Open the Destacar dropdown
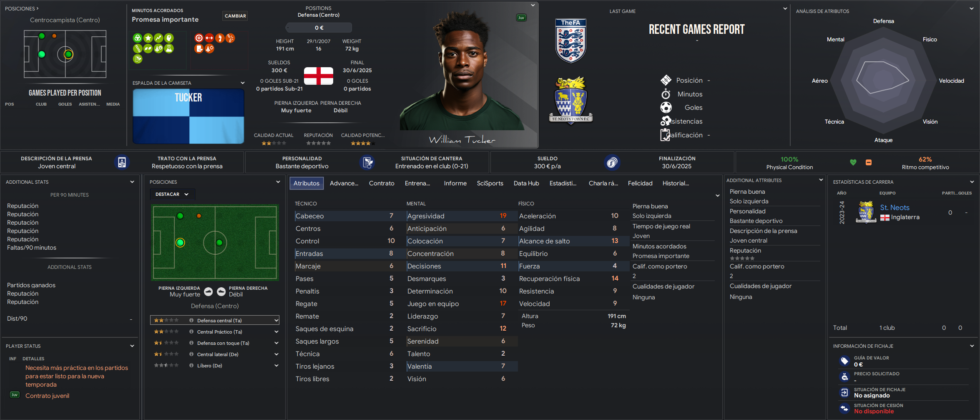Screen dimensions: 980x420 pos(172,194)
